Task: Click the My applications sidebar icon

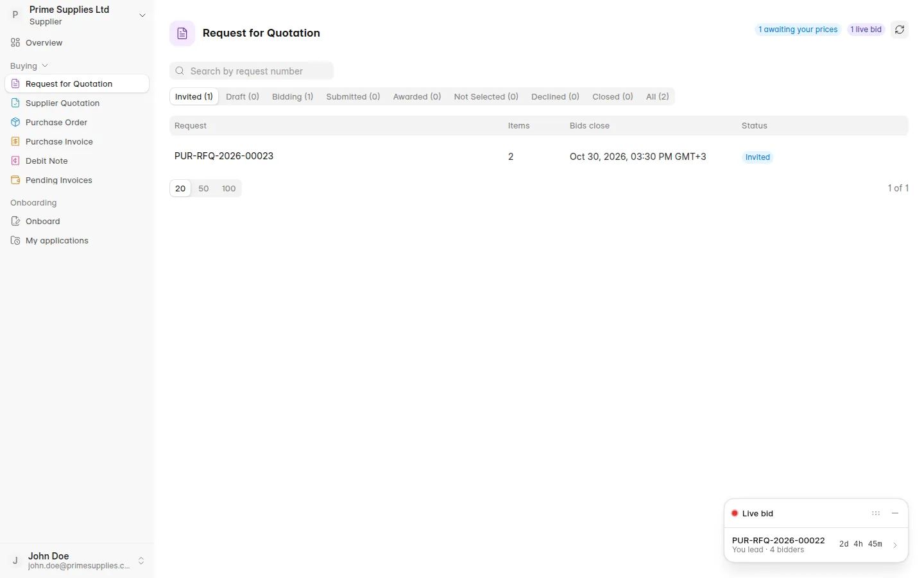Action: click(x=15, y=240)
